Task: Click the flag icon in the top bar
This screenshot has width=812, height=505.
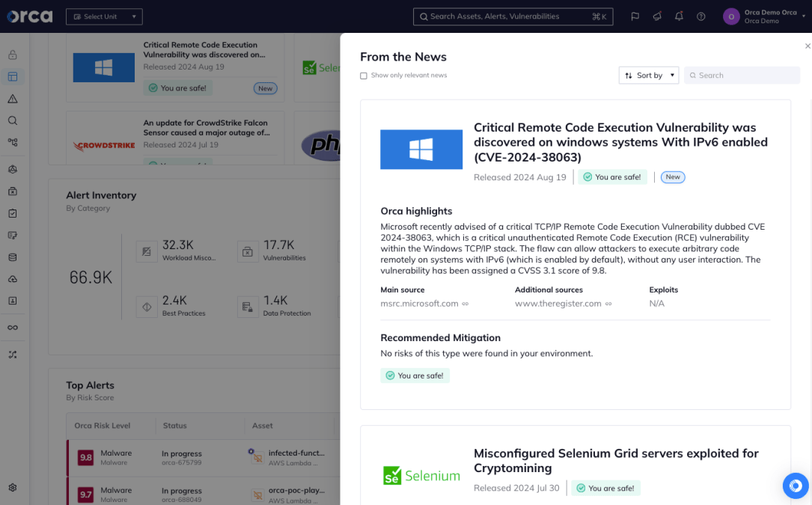Action: click(635, 16)
